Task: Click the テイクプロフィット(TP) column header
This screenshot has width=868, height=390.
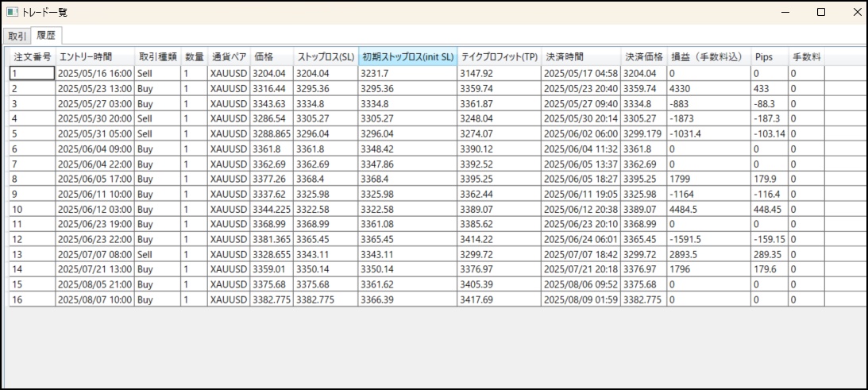Action: [x=500, y=57]
